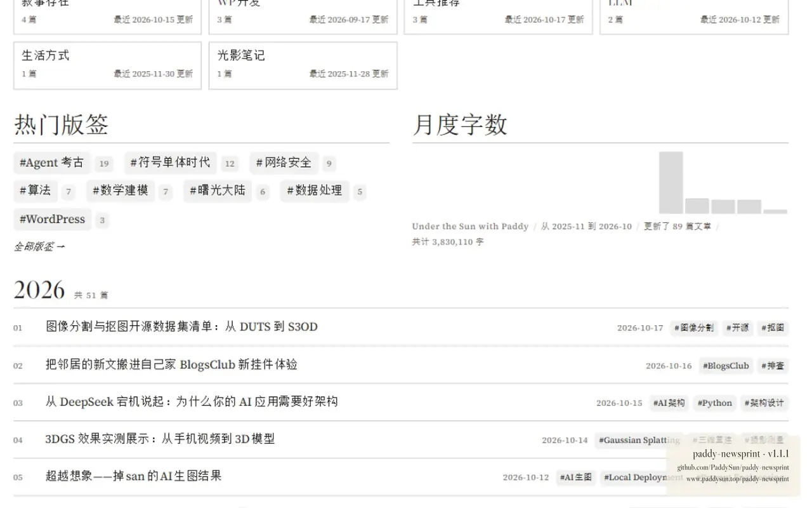Open article 把邻居的新文搬进自己家 BlogsClub 新挂件体验
Image resolution: width=812 pixels, height=508 pixels.
171,364
